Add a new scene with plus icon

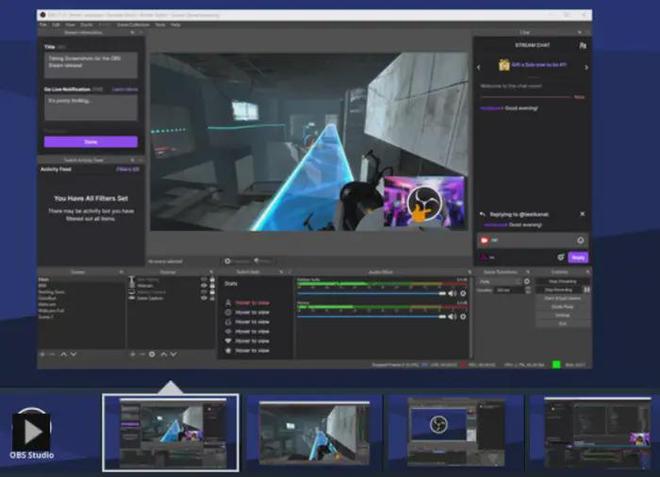click(42, 354)
